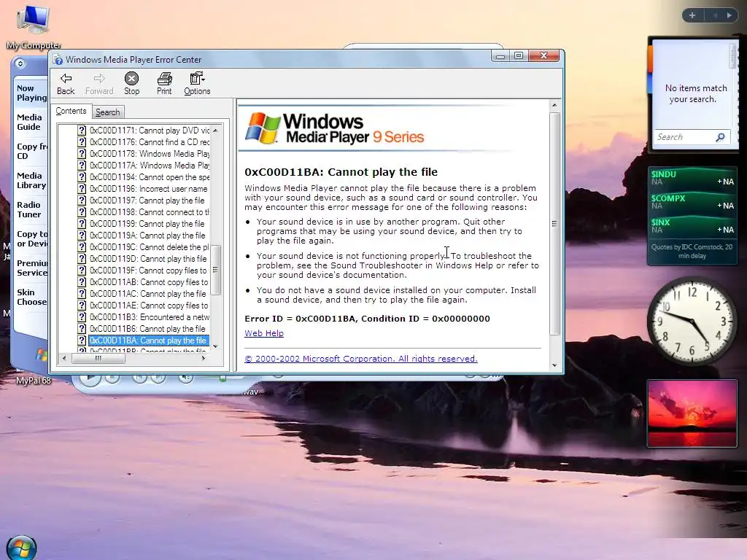Open topic 0xC00D1196: Incorrect user name
The image size is (747, 560).
click(x=149, y=189)
